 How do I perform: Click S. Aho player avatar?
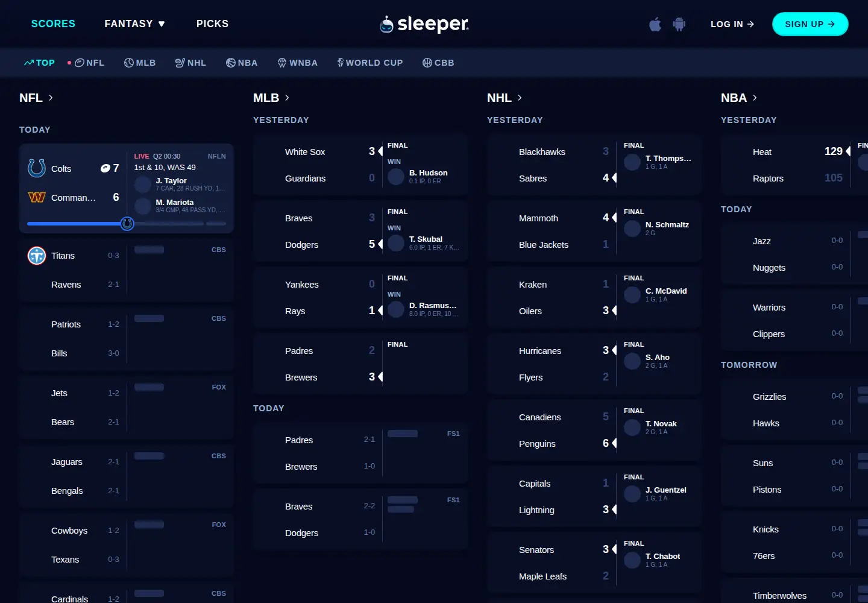(632, 361)
